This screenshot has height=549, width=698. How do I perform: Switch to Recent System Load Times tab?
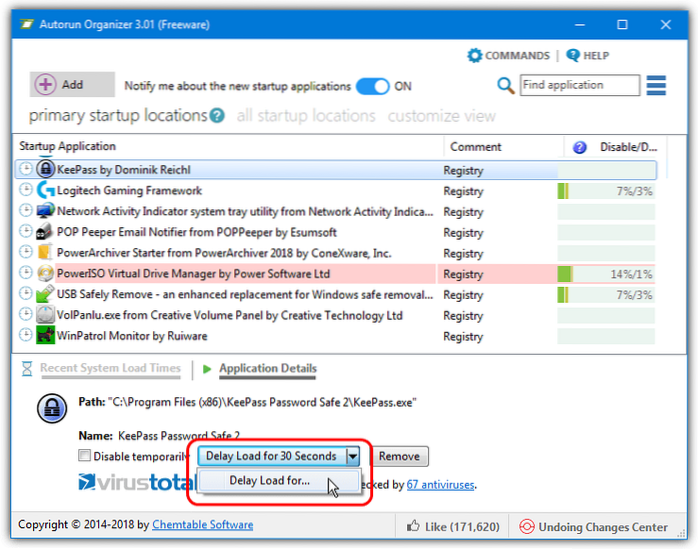coord(110,368)
